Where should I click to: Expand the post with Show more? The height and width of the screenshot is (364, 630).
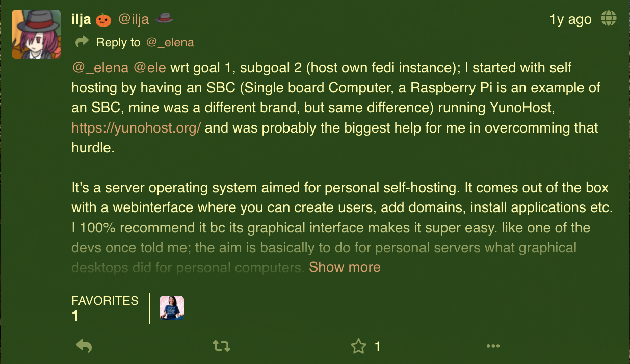coord(345,267)
